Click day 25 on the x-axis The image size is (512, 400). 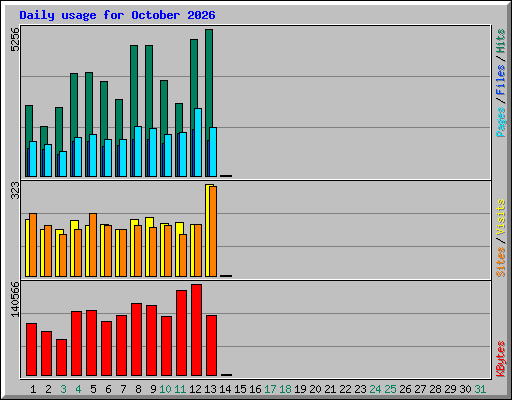(390, 389)
